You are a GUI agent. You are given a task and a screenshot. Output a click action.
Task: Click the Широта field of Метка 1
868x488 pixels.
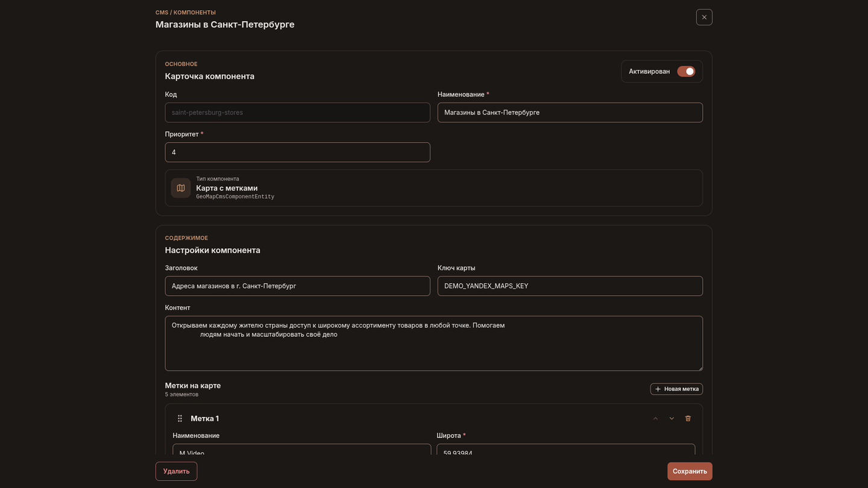(566, 450)
